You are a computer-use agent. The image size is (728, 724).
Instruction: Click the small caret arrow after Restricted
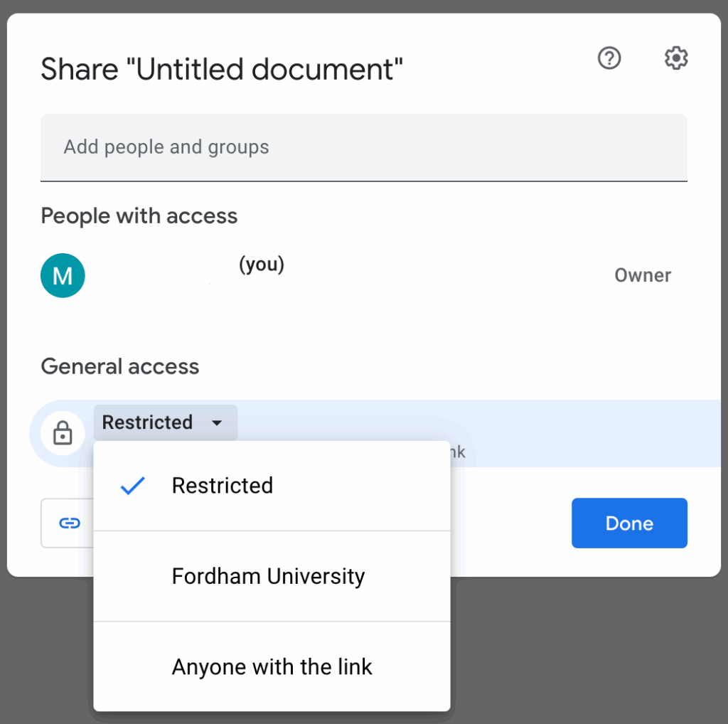click(217, 423)
